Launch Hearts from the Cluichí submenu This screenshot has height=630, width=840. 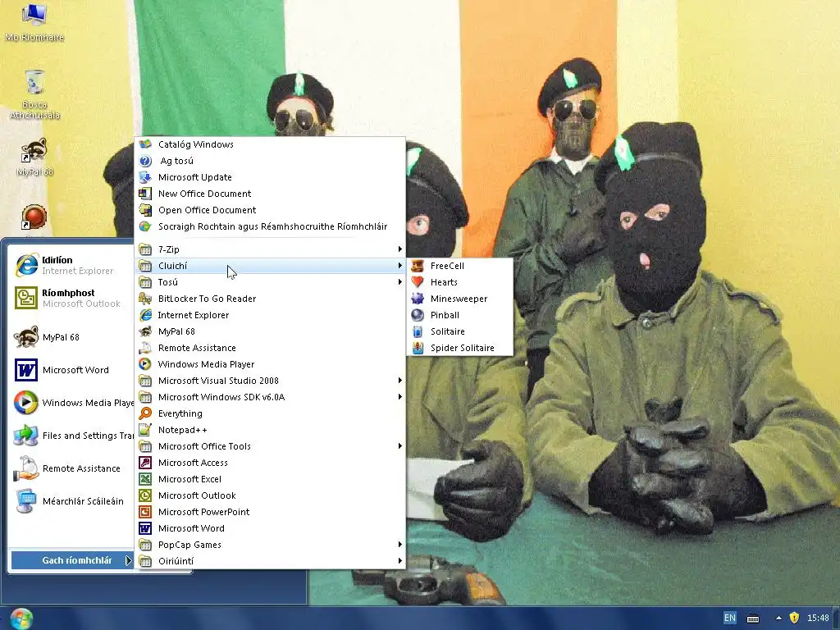[460, 282]
